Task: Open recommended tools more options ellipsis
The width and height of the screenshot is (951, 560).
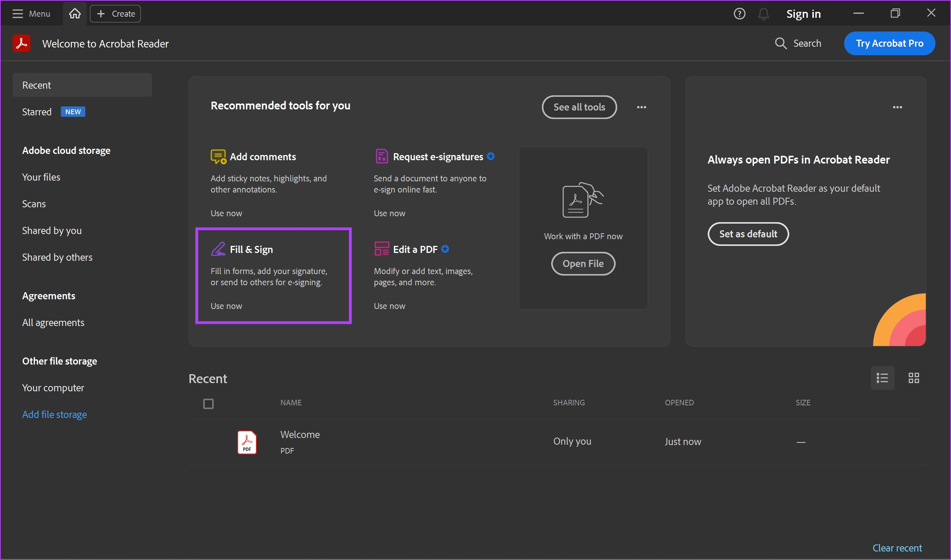Action: pyautogui.click(x=641, y=107)
